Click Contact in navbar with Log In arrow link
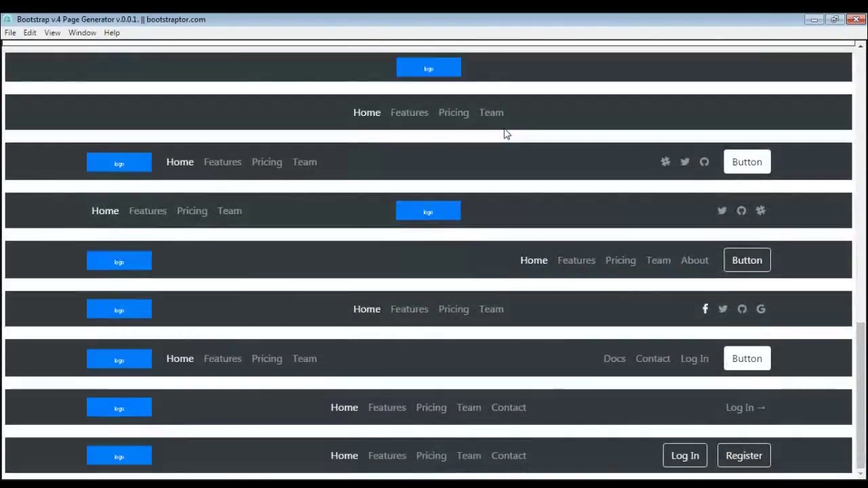Screen dimensions: 868x488 [x=509, y=407]
